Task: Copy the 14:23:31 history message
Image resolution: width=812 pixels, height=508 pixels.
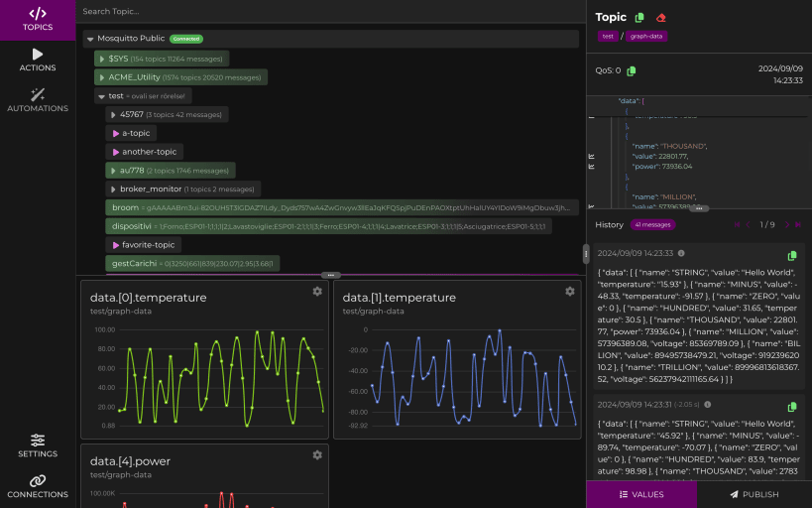Action: tap(791, 407)
